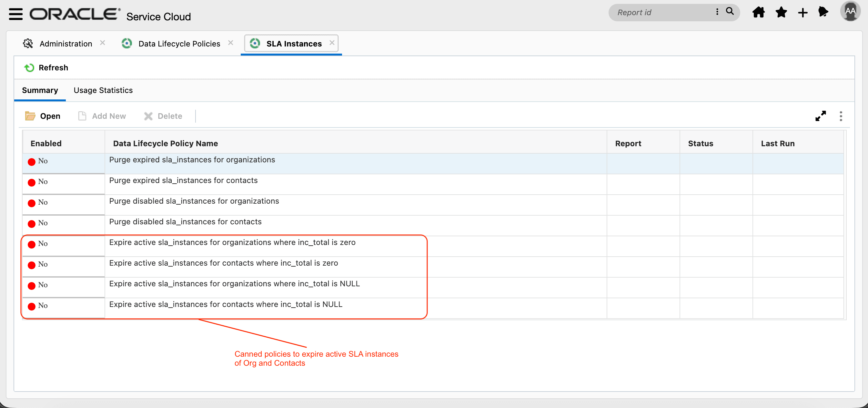Toggle enabled status for 'Purge disabled sla_instances for contacts'
Viewport: 868px width, 408px height.
coord(32,223)
